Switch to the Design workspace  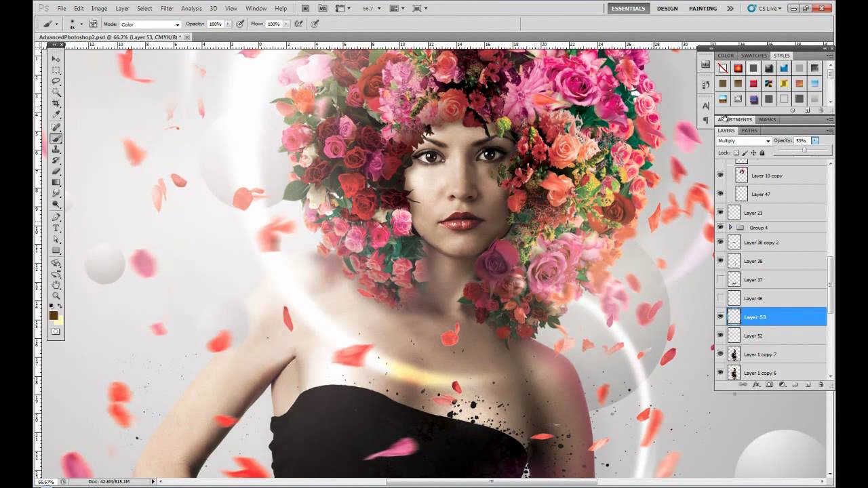point(667,8)
